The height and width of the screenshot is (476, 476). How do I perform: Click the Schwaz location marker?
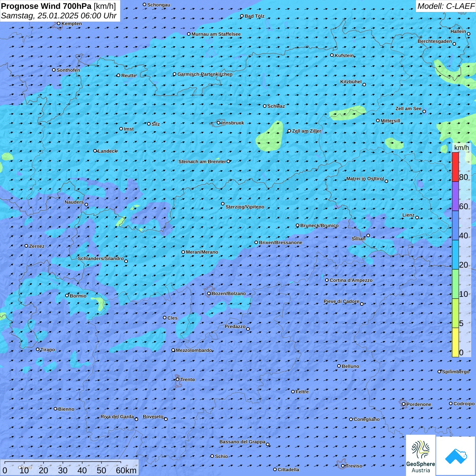tap(265, 106)
